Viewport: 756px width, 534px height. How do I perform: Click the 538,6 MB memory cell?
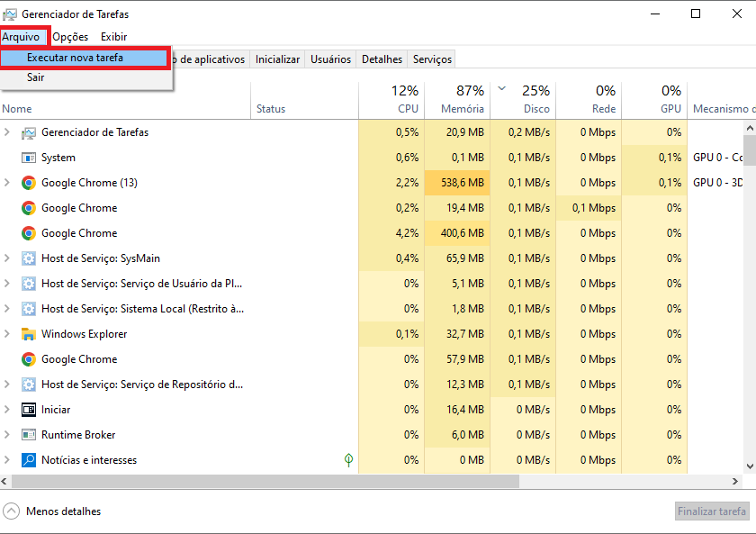click(457, 183)
